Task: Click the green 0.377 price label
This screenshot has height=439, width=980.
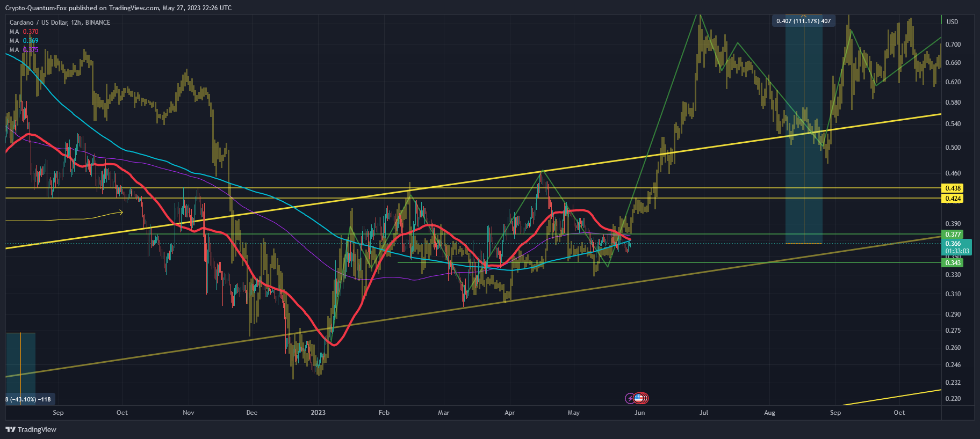Action: click(x=953, y=235)
